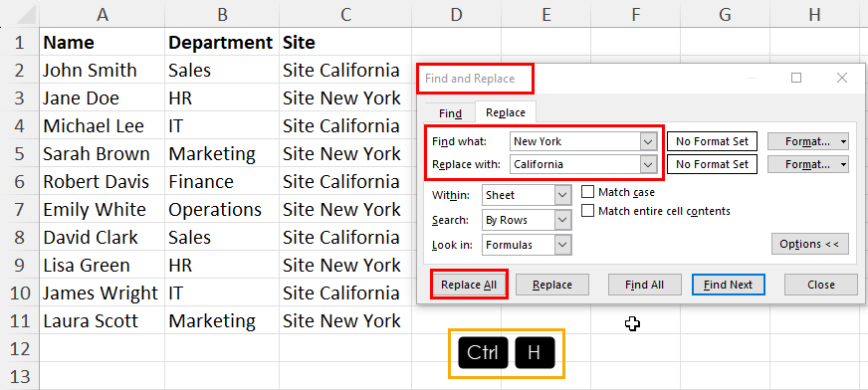The image size is (868, 390).
Task: Select the Operations department cell
Action: pos(222,209)
